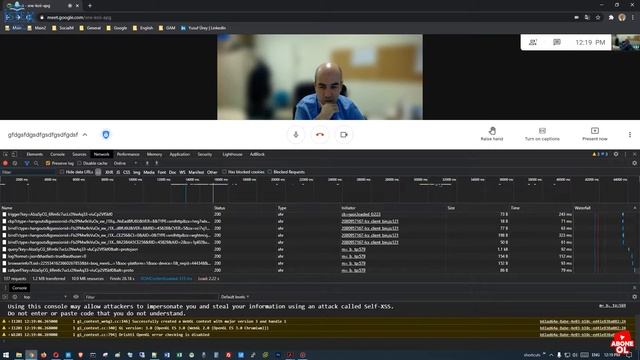The width and height of the screenshot is (640, 360).
Task: Open the Application tab
Action: [x=180, y=154]
